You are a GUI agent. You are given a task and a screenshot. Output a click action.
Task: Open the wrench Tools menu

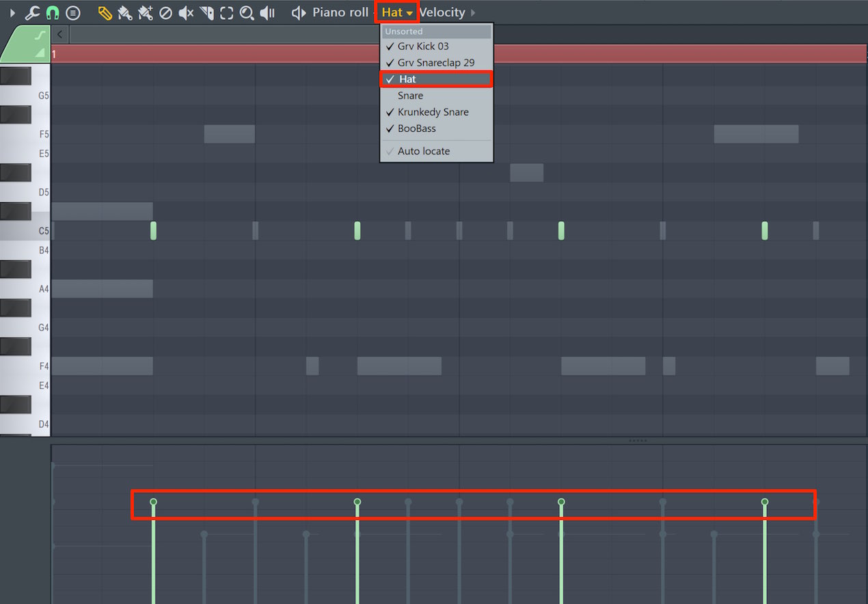(x=32, y=12)
